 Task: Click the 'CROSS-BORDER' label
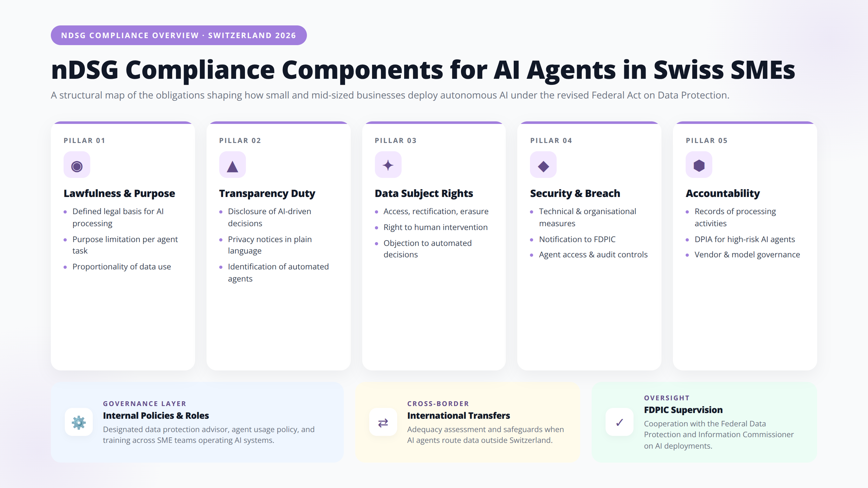point(438,403)
